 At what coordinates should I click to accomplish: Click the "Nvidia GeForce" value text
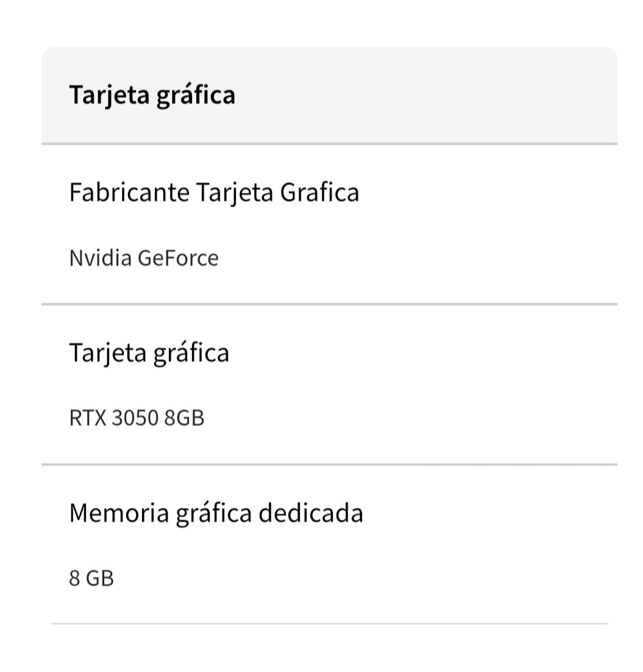coord(144,259)
